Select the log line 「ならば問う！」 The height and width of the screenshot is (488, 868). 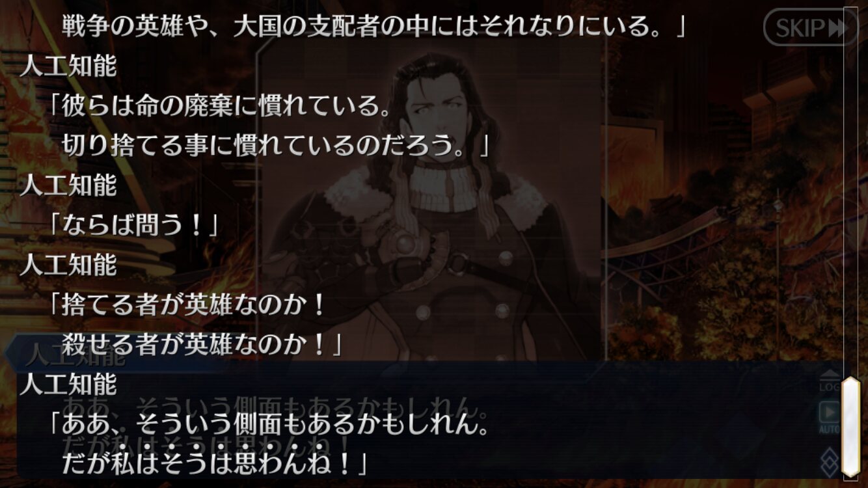[133, 225]
